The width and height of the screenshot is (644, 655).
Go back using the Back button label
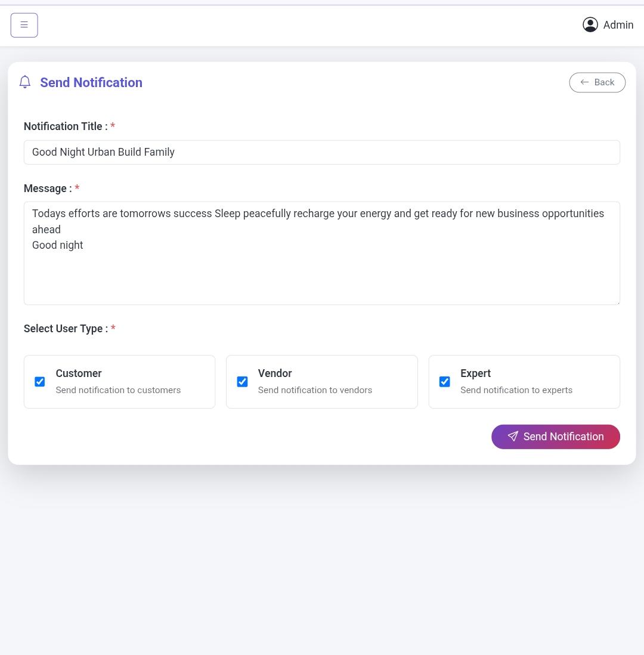pos(604,82)
